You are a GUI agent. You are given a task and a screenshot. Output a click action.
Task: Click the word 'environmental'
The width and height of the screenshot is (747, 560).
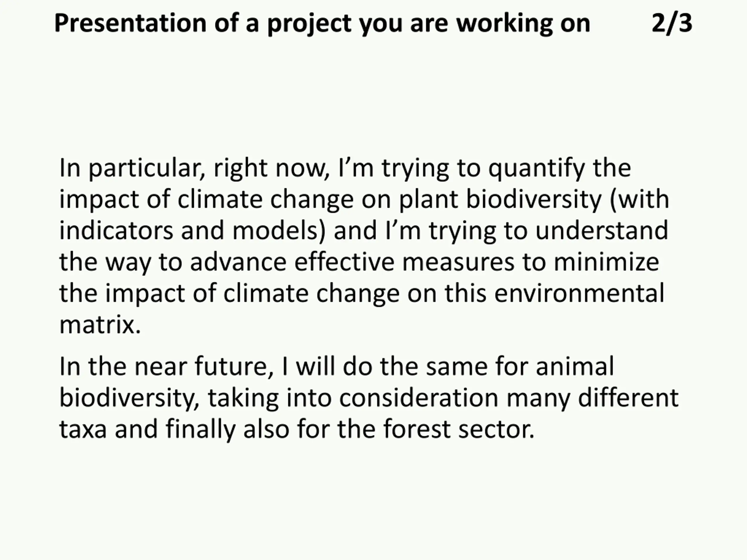click(x=579, y=293)
